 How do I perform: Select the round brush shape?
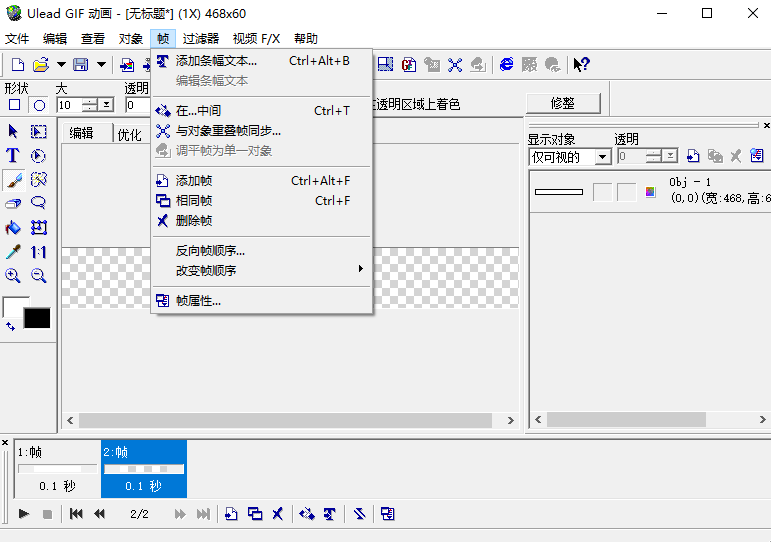pyautogui.click(x=40, y=105)
